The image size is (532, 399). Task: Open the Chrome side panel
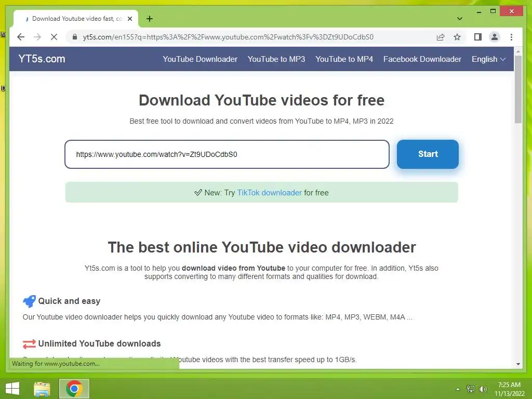coord(478,37)
